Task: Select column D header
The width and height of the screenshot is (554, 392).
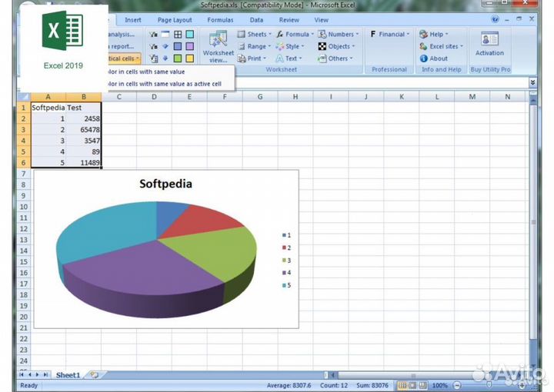Action: coord(154,97)
